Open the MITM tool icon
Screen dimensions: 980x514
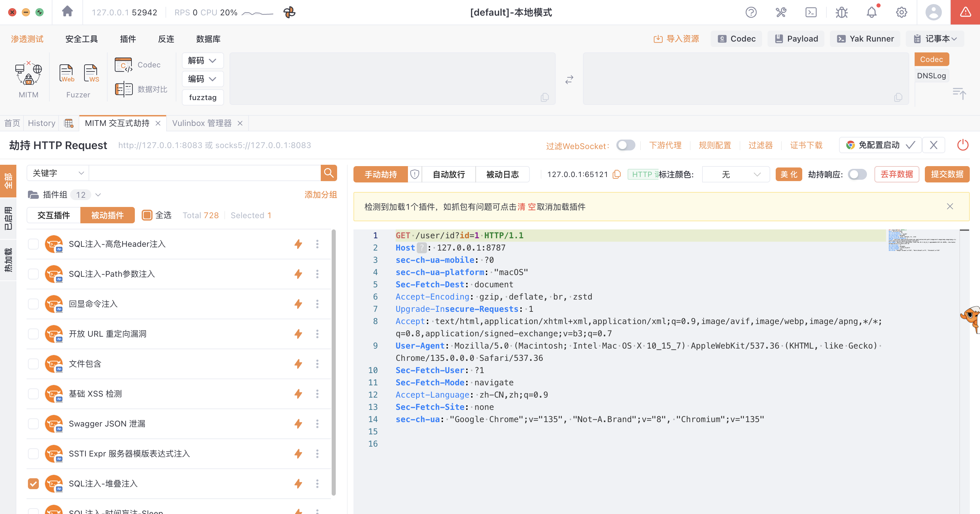point(29,73)
